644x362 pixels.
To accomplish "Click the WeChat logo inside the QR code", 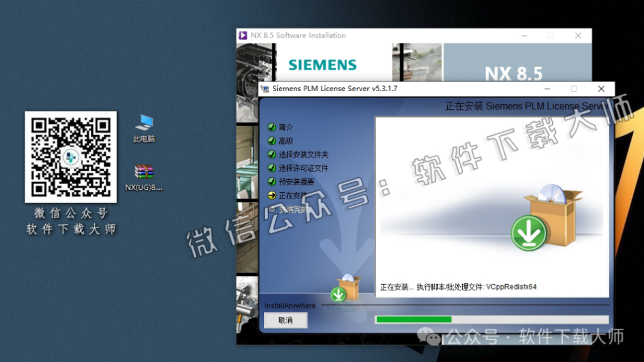I will click(70, 157).
